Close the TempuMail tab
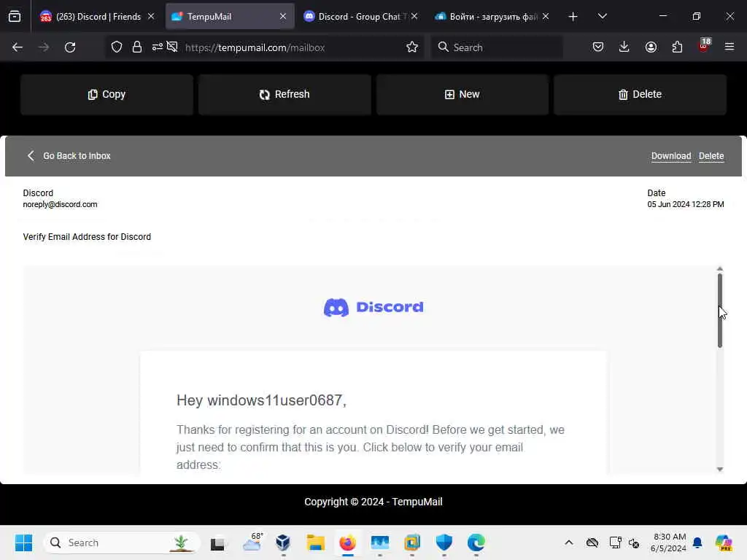 point(283,16)
